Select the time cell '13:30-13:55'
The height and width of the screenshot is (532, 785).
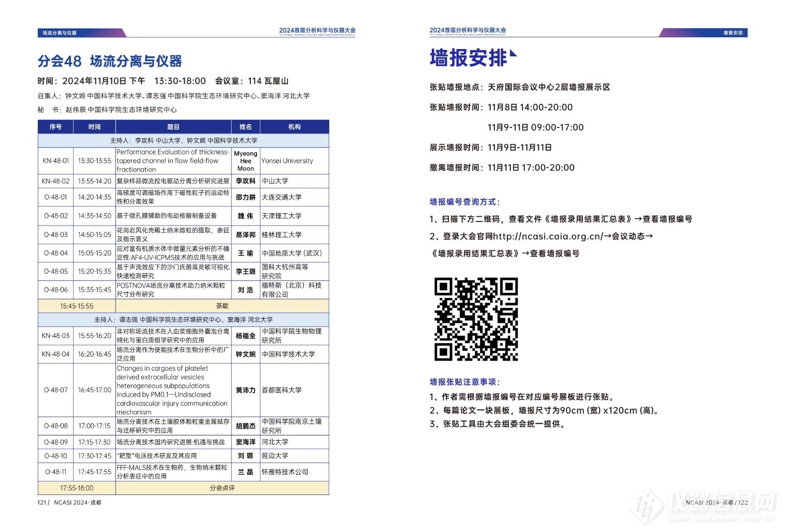click(x=95, y=161)
